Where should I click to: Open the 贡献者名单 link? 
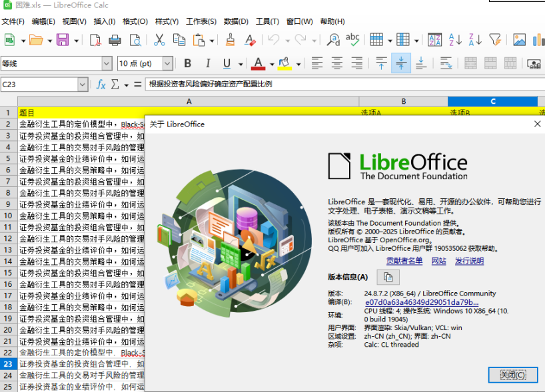click(x=404, y=261)
